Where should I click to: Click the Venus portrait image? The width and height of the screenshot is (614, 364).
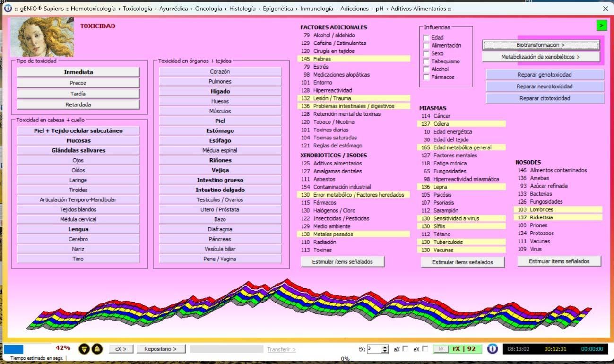tap(42, 36)
